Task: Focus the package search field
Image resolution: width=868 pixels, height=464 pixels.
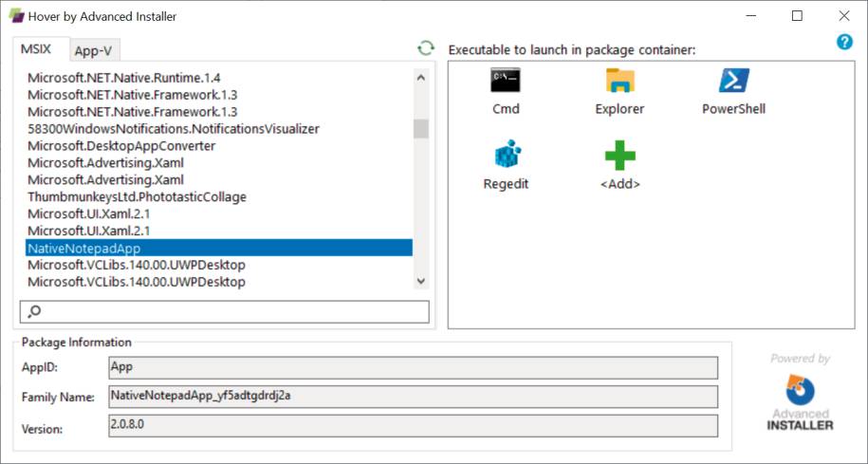Action: [224, 312]
